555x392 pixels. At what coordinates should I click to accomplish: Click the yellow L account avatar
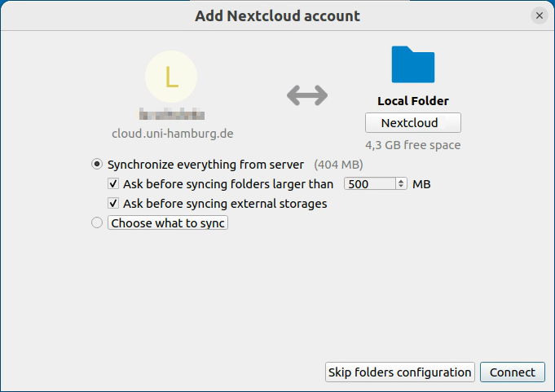(171, 77)
